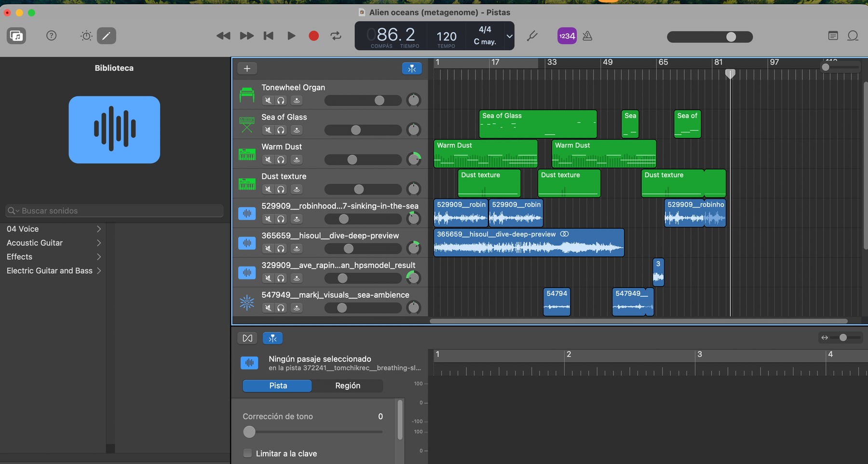Adjust Warm Dust track volume slider
This screenshot has height=464, width=868.
(363, 159)
